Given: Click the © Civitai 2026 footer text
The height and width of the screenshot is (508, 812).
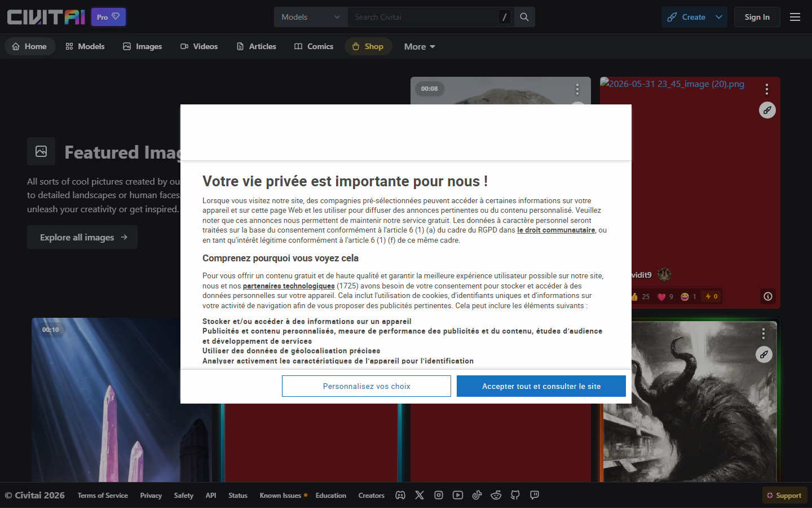Looking at the screenshot, I should 35,495.
